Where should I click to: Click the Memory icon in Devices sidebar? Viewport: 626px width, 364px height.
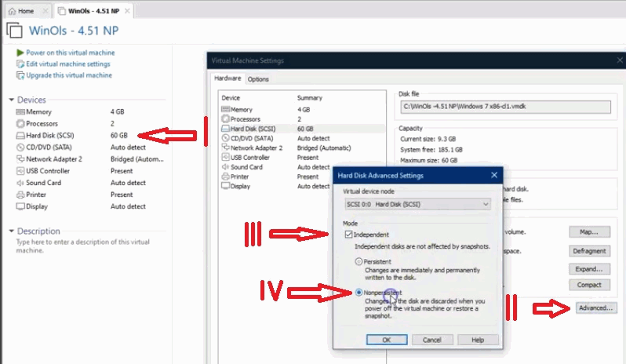(20, 112)
